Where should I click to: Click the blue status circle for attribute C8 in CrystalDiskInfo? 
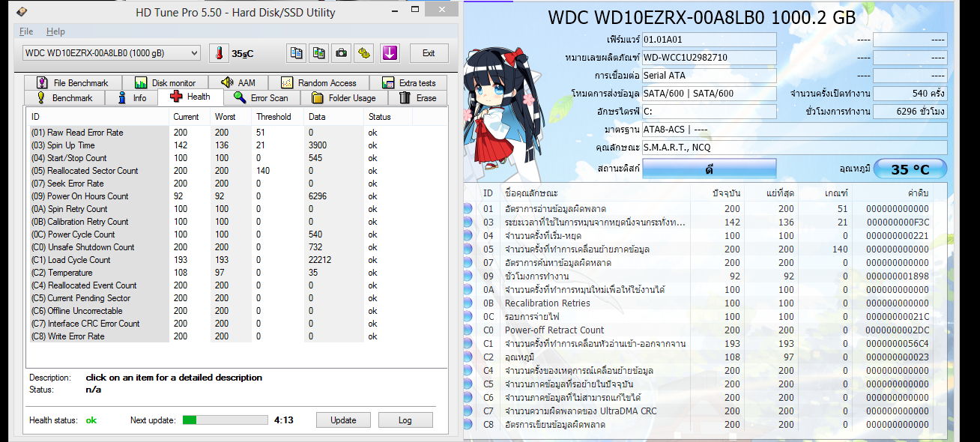[469, 424]
